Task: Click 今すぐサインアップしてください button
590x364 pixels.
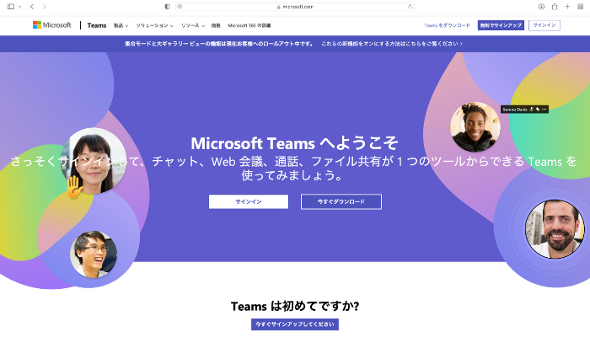Action: (295, 324)
